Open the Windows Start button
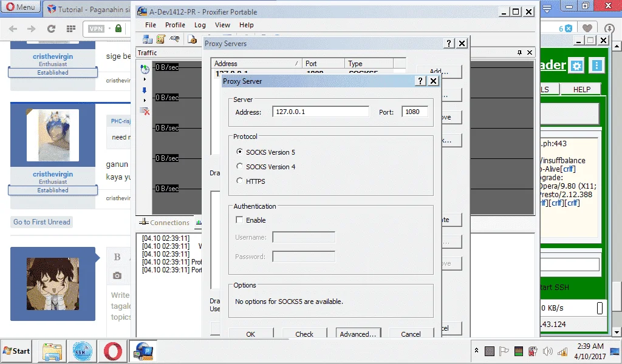 pyautogui.click(x=16, y=351)
